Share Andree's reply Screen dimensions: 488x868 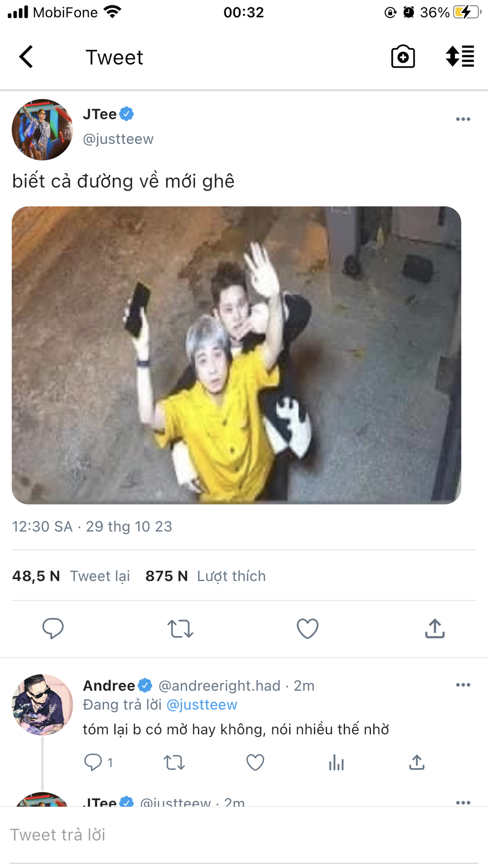click(417, 762)
